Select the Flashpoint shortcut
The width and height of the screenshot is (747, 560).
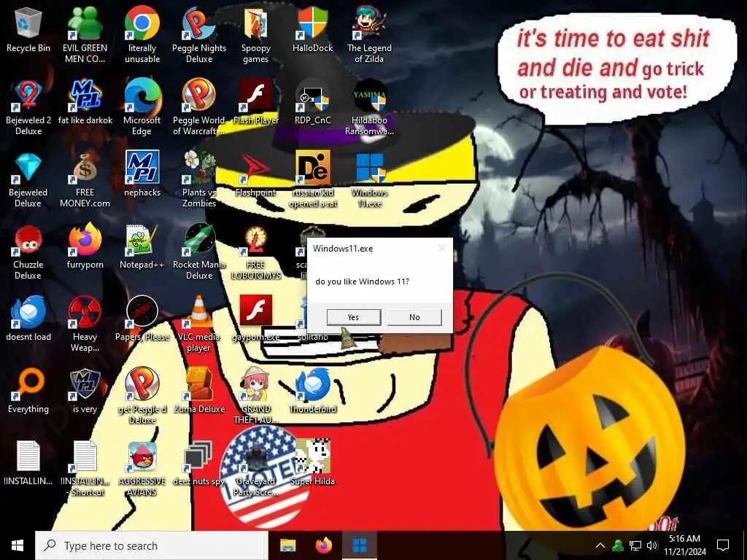coord(256,174)
